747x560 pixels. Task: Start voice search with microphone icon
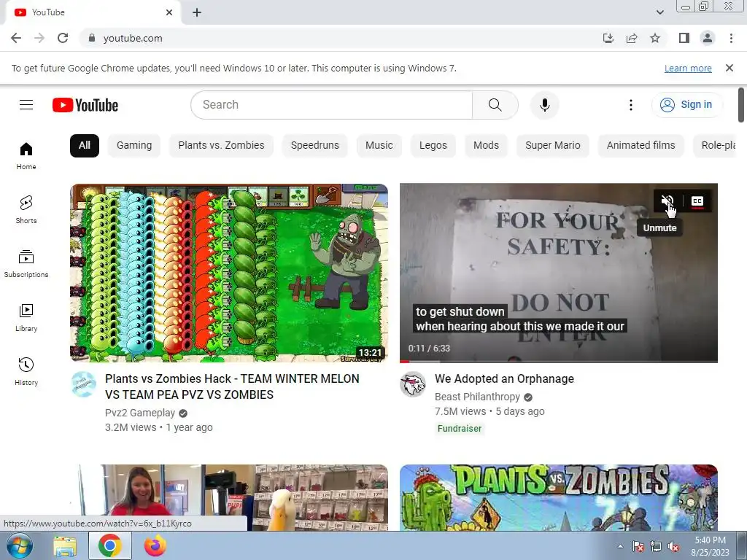coord(544,105)
